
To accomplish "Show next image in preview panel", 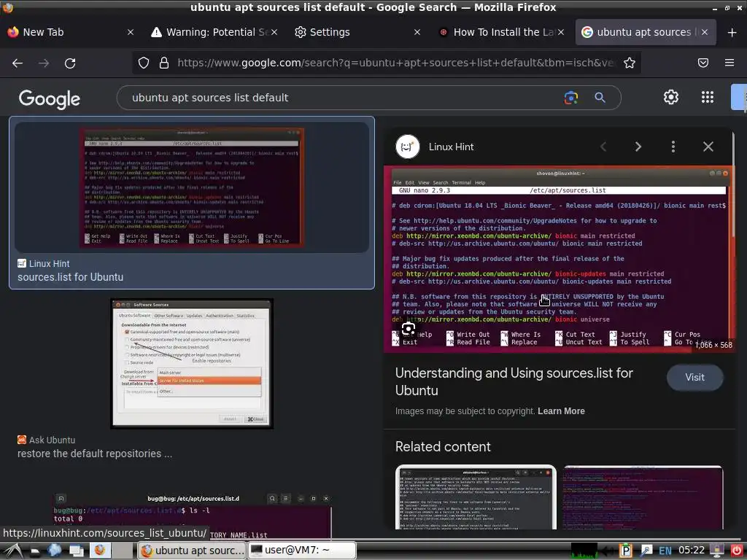I will pos(638,147).
